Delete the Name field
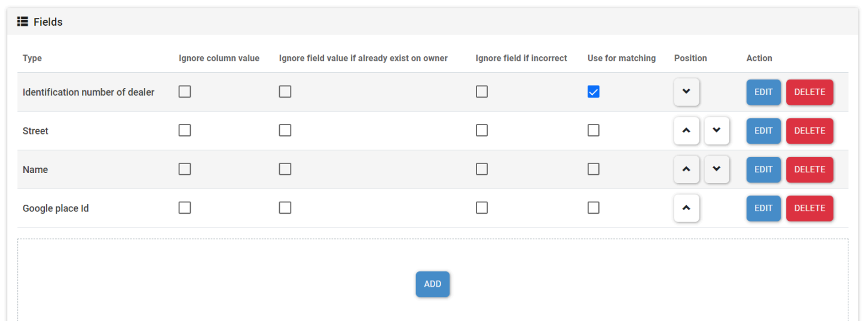This screenshot has height=328, width=868. click(x=809, y=170)
